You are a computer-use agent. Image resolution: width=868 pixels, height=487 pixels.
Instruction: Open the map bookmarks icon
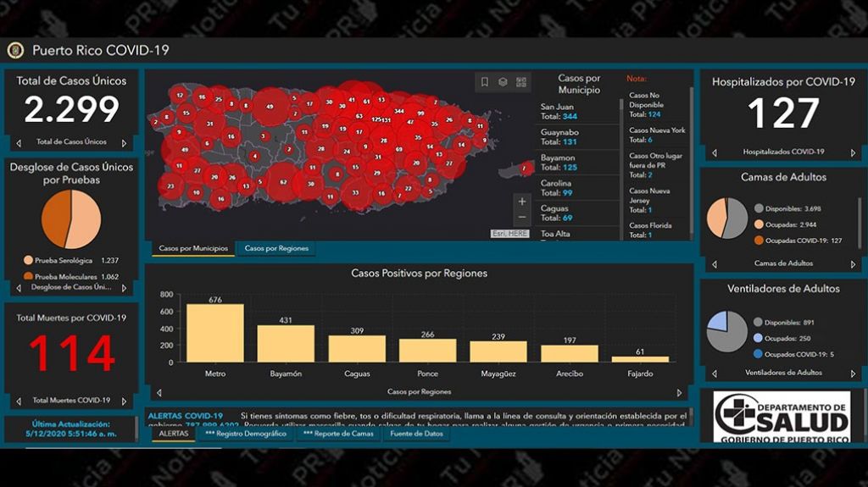(x=485, y=82)
